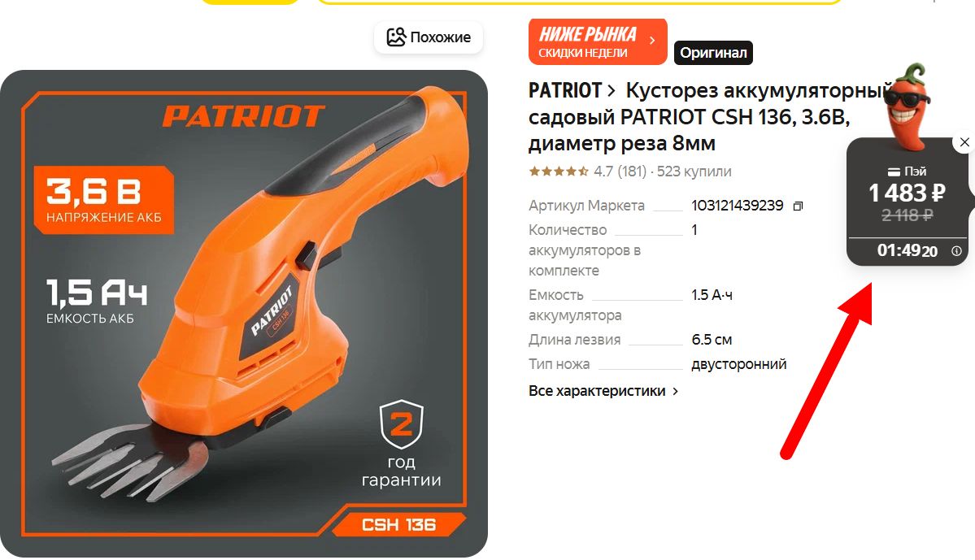
Task: Click the chili pepper mascot
Action: [908, 106]
